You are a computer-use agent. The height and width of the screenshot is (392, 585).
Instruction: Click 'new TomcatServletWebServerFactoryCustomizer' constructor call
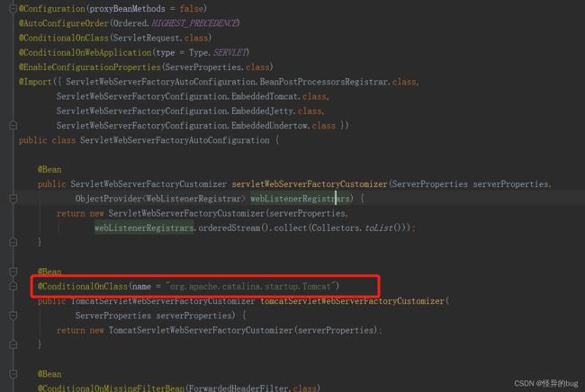pos(192,330)
